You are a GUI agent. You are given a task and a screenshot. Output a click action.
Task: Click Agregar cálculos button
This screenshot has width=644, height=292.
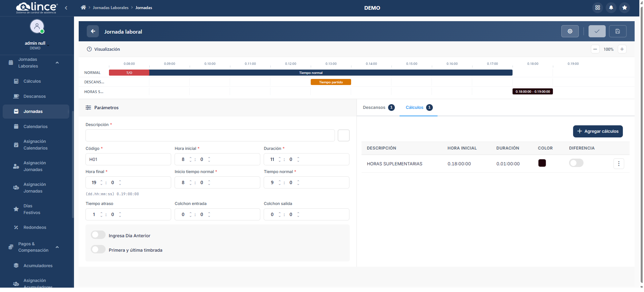coord(598,131)
